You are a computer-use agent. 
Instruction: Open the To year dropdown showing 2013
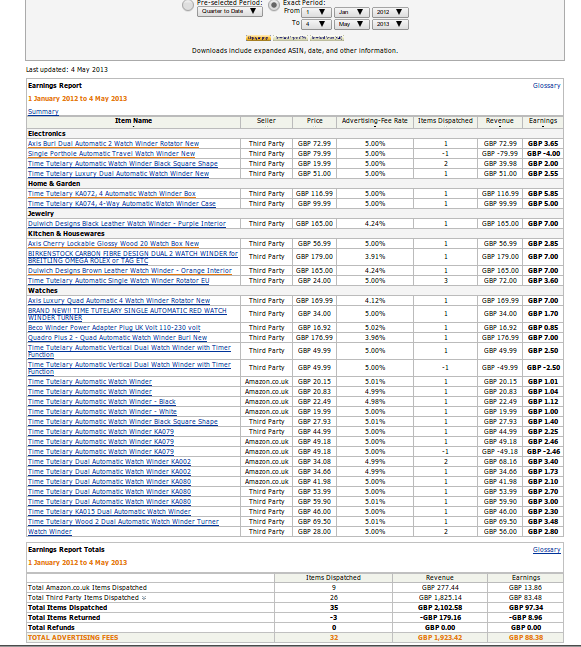tap(390, 24)
